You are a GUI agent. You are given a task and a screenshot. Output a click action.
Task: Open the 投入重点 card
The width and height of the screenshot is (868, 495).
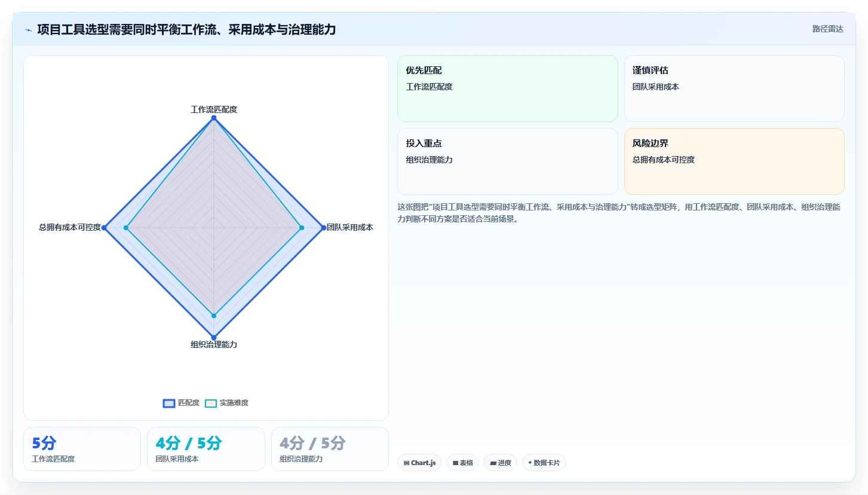[508, 161]
